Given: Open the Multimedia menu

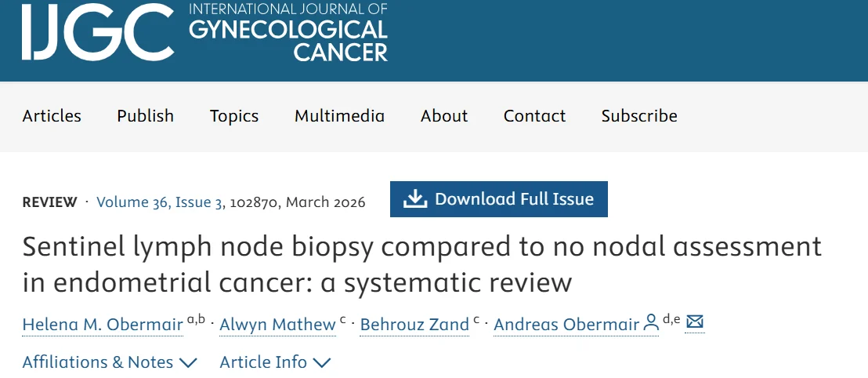Looking at the screenshot, I should point(339,116).
